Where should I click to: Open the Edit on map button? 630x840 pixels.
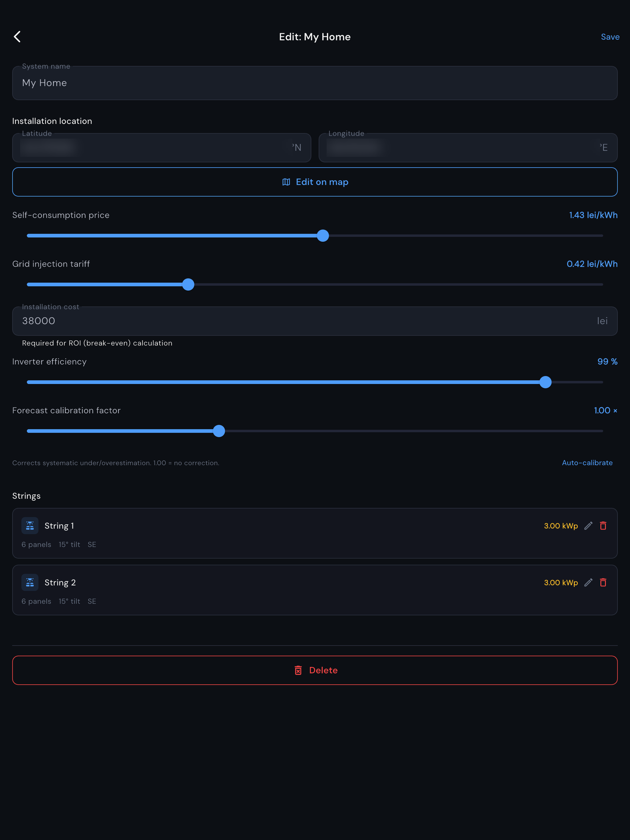click(315, 182)
